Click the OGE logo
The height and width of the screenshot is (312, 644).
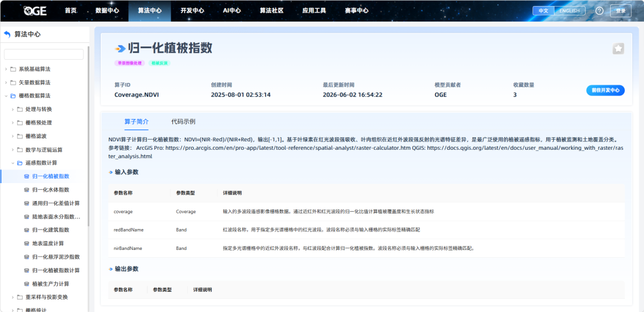(35, 11)
